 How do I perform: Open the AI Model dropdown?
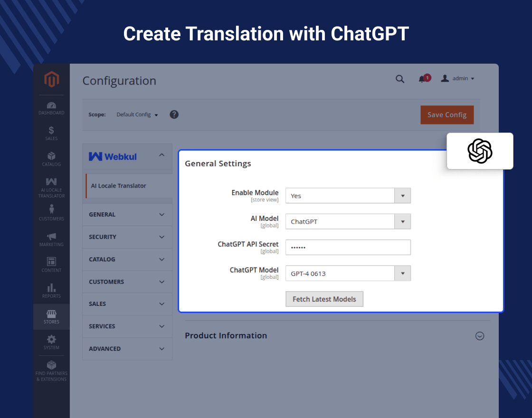pyautogui.click(x=348, y=221)
